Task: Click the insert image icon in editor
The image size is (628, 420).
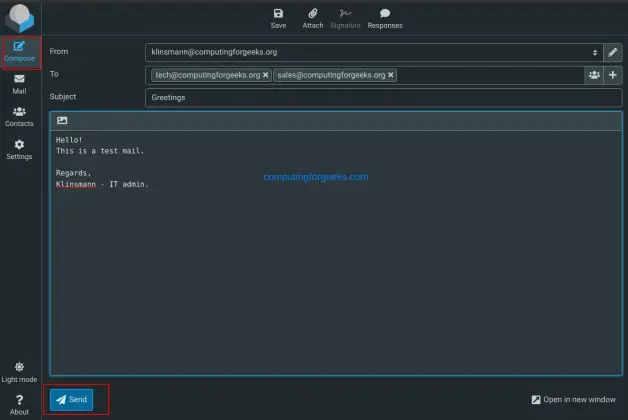Action: (x=62, y=120)
